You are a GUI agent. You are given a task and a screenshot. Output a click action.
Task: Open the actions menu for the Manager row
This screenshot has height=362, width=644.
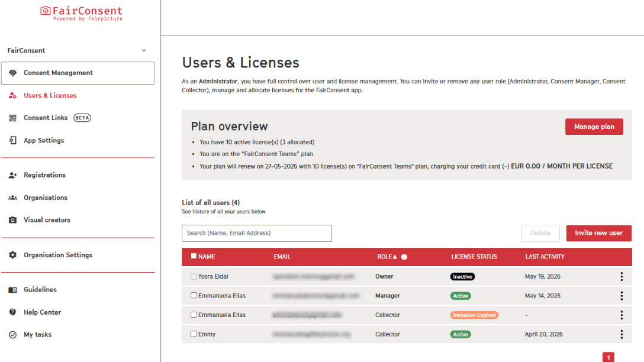(622, 296)
